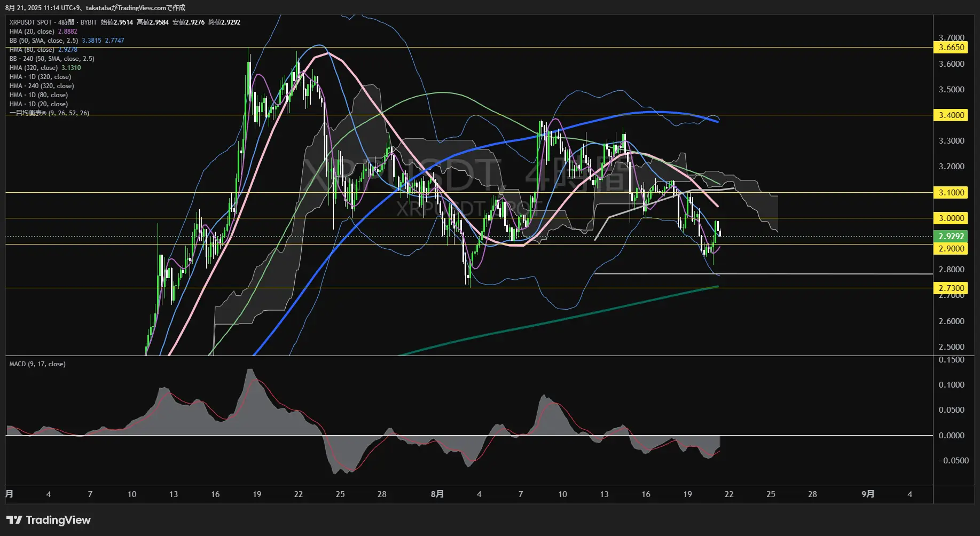This screenshot has width=980, height=536.
Task: Click the 終値 2.9292 close value in legend
Action: (x=224, y=22)
